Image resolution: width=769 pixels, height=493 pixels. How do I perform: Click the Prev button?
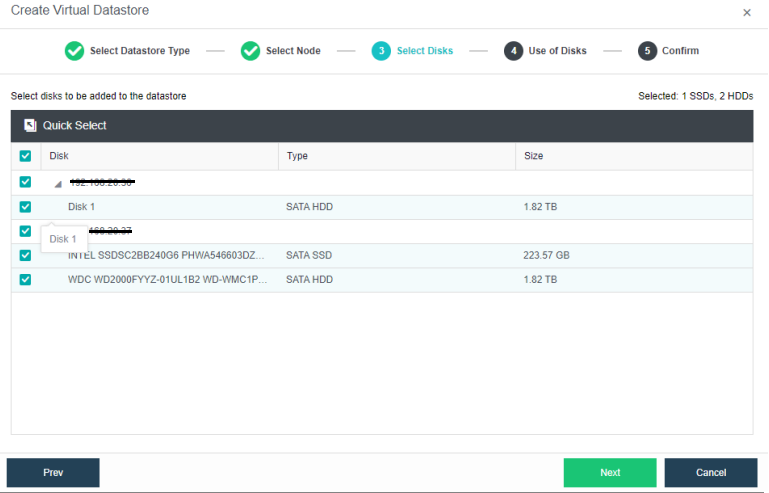53,473
